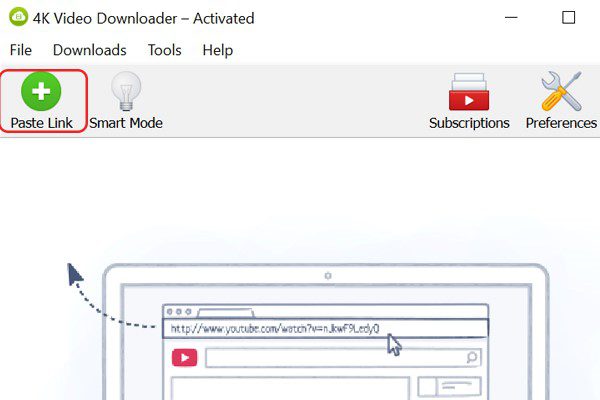The width and height of the screenshot is (600, 400).
Task: Click the 4K Video Downloader app logo
Action: coord(18,17)
